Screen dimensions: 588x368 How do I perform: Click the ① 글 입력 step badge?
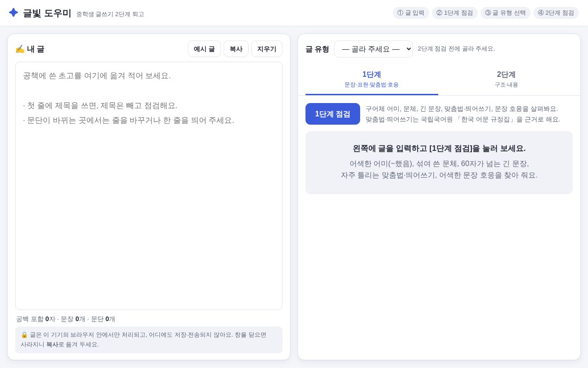411,13
